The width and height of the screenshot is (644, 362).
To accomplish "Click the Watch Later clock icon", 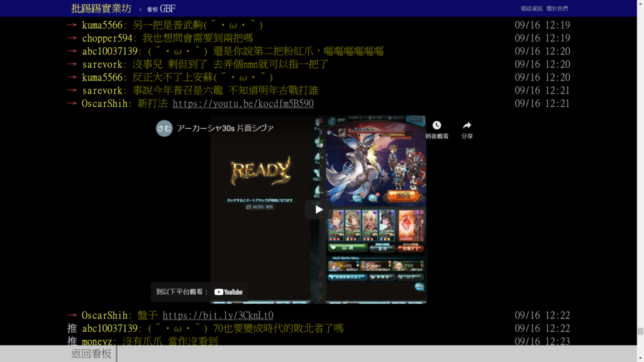I will point(436,125).
